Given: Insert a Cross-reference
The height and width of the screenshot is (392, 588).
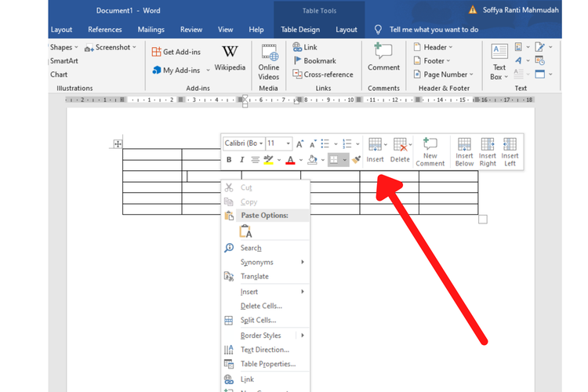Looking at the screenshot, I should [x=323, y=74].
